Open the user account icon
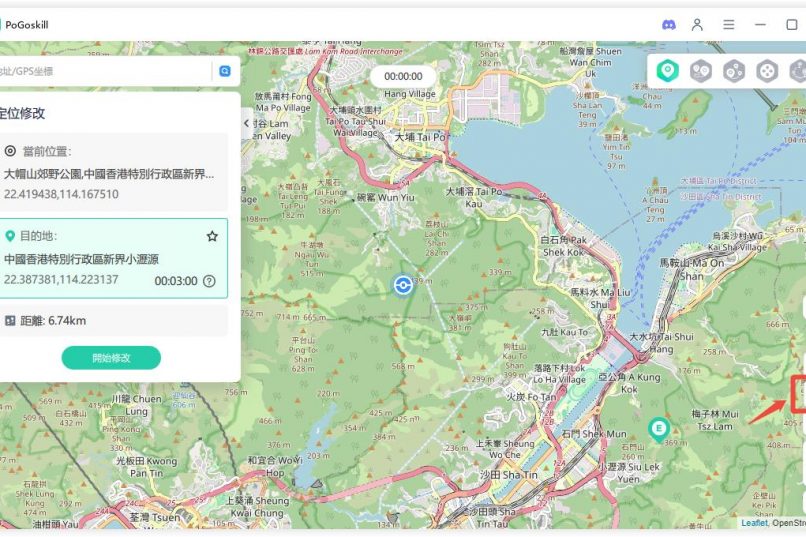 pyautogui.click(x=698, y=24)
